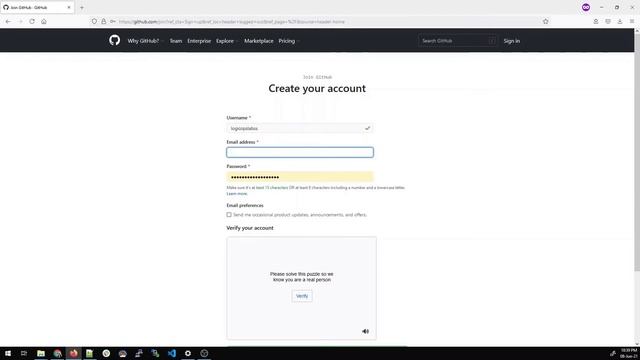Switch to the audio challenge speaker icon

click(x=365, y=331)
